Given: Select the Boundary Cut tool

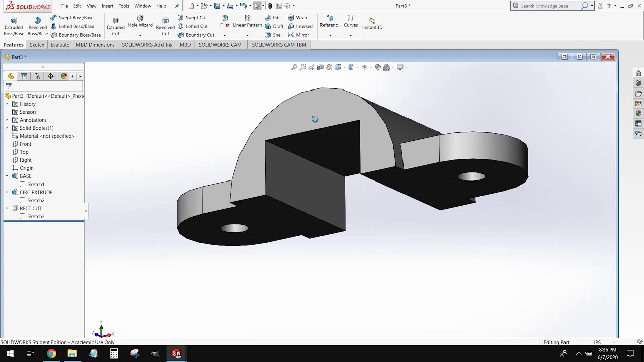Looking at the screenshot, I should [196, 35].
